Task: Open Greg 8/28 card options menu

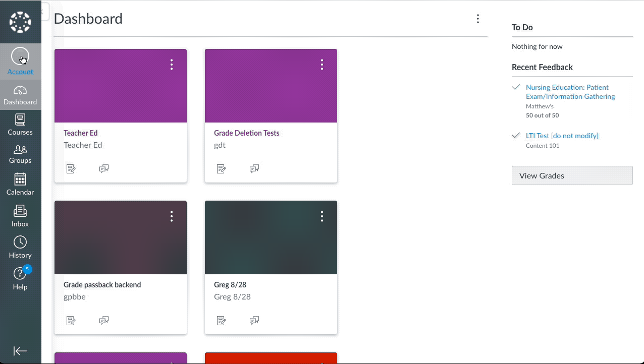Action: [322, 216]
